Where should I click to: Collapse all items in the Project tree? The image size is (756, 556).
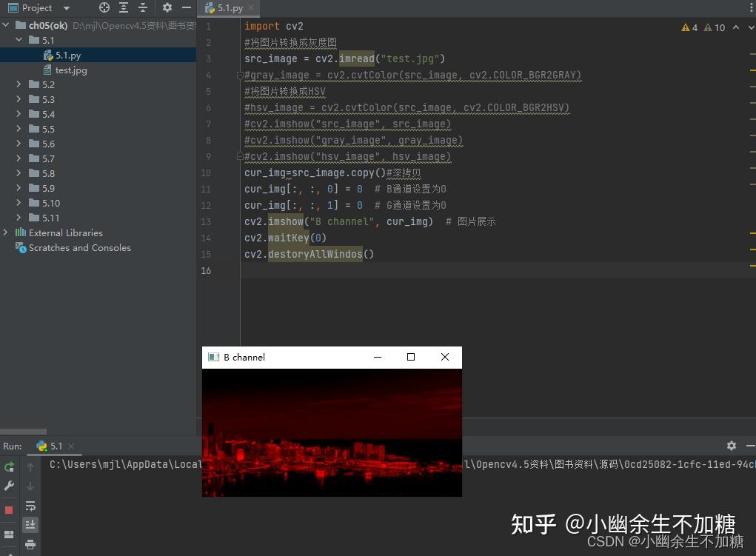(143, 7)
